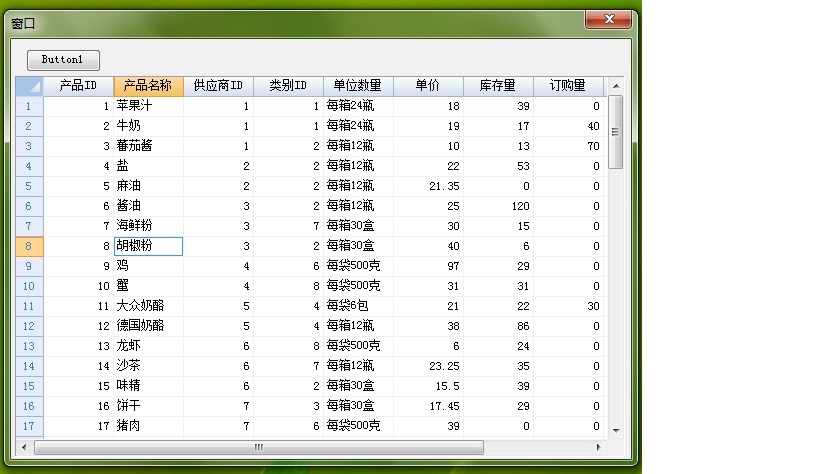Image resolution: width=819 pixels, height=474 pixels.
Task: Click the horizontal scrollbar left arrow
Action: [x=23, y=447]
